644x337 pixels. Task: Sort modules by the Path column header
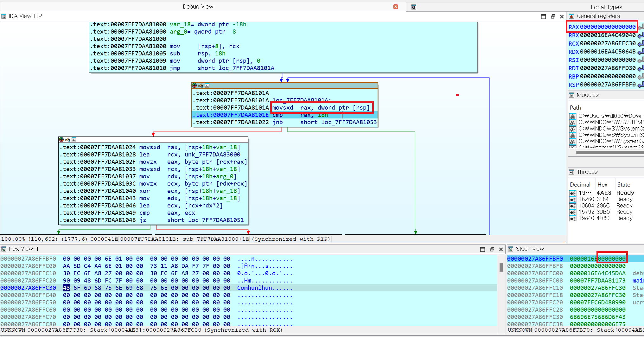(x=575, y=108)
